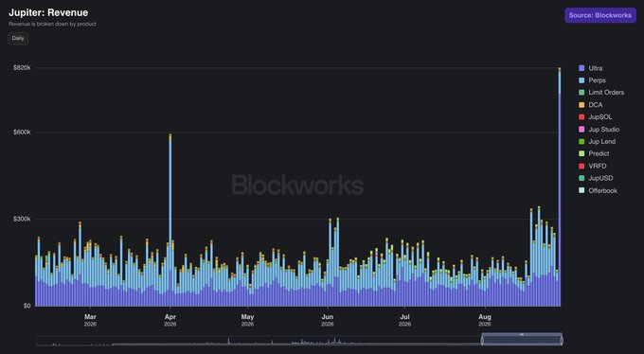The image size is (644, 354).
Task: Click the Predict legend label
Action: (599, 153)
